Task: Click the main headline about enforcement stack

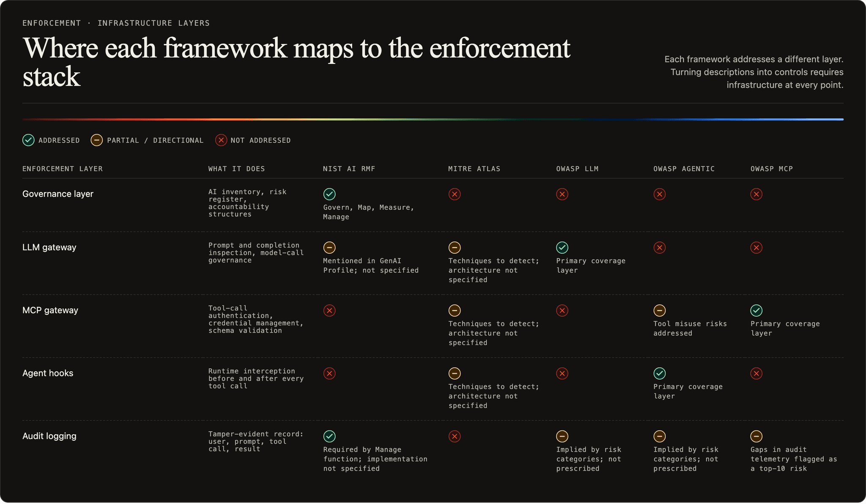Action: [x=296, y=62]
